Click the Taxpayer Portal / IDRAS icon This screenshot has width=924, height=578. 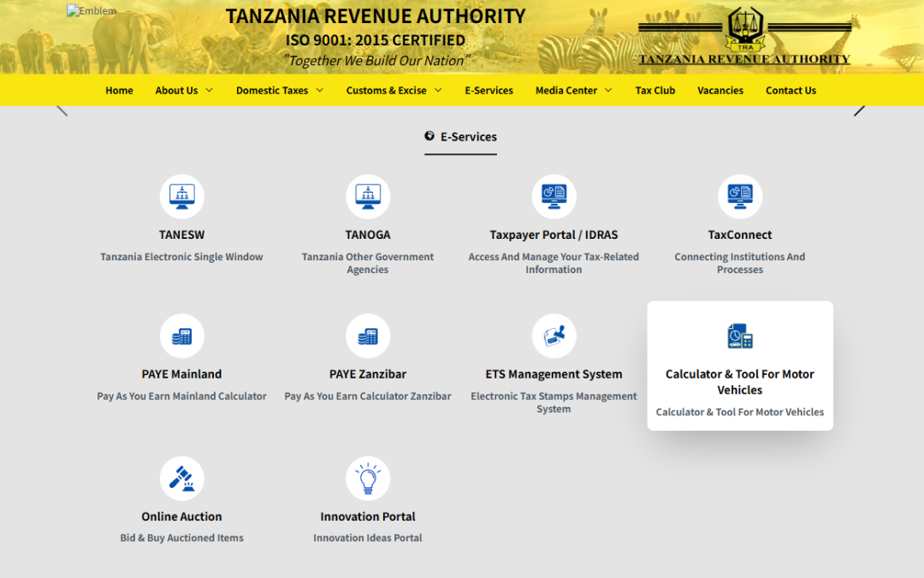[554, 196]
